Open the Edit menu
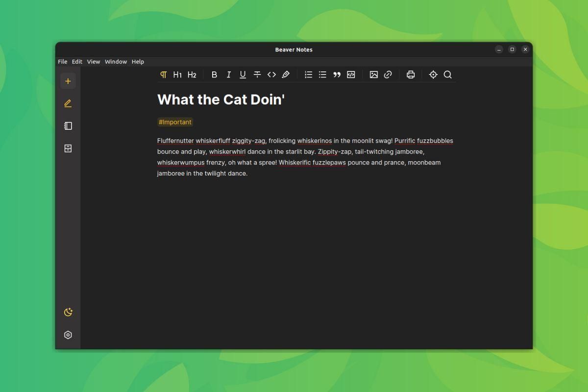The image size is (588, 392). (76, 61)
